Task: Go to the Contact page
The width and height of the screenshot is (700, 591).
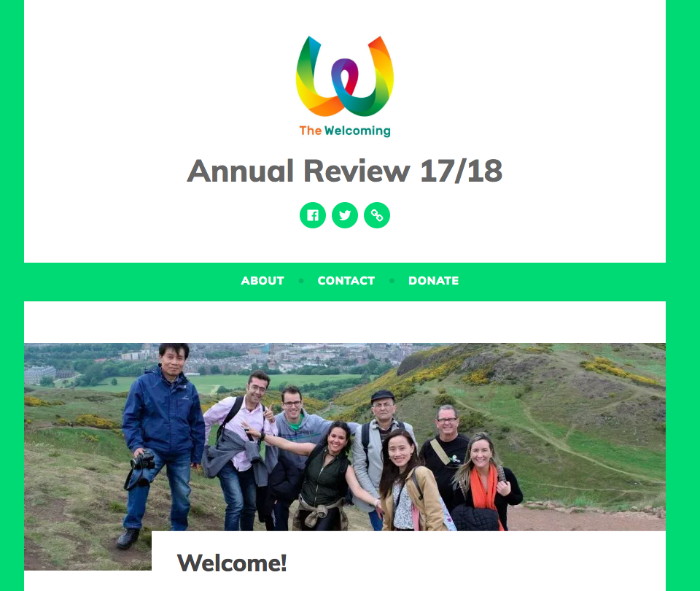Action: [x=346, y=280]
